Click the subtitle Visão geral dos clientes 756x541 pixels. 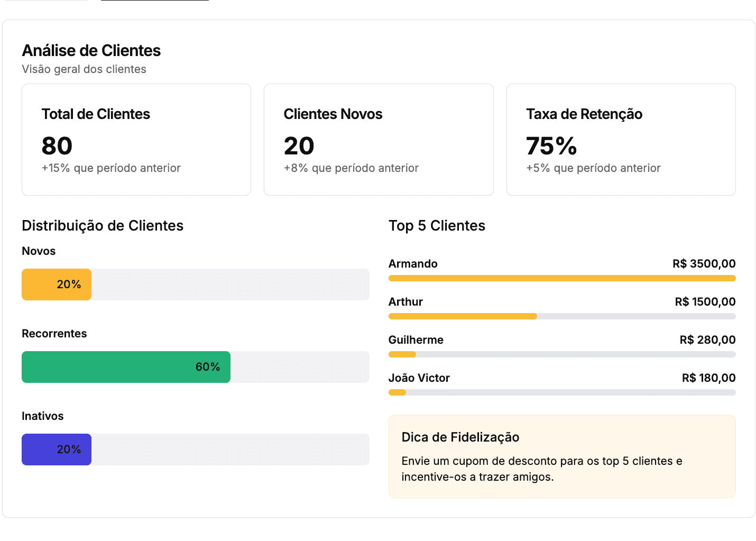[x=84, y=69]
